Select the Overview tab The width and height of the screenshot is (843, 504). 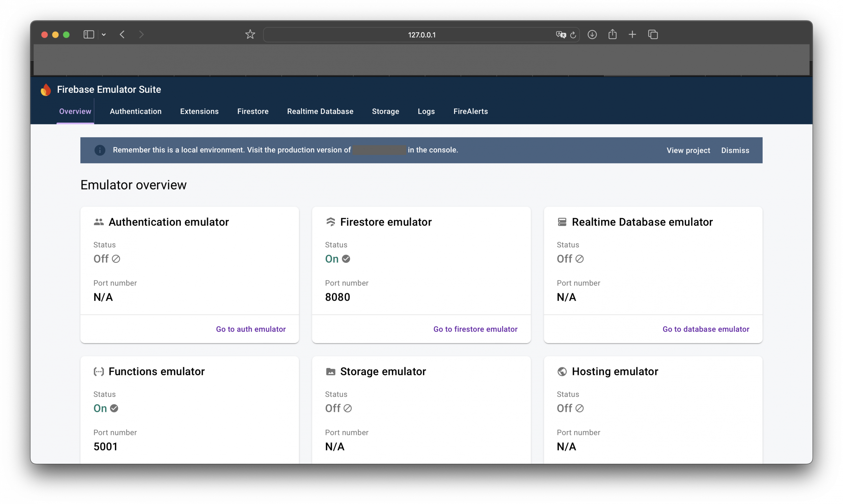(75, 112)
